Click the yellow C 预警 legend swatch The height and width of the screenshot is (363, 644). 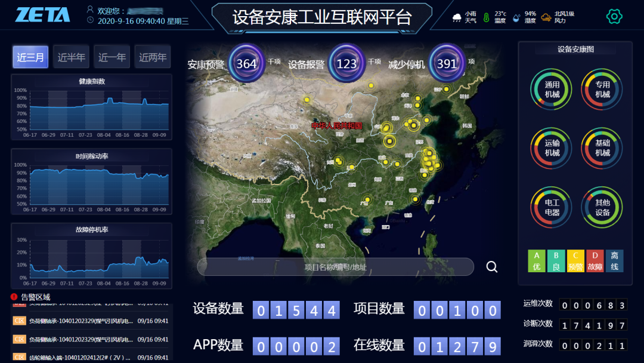(x=575, y=261)
